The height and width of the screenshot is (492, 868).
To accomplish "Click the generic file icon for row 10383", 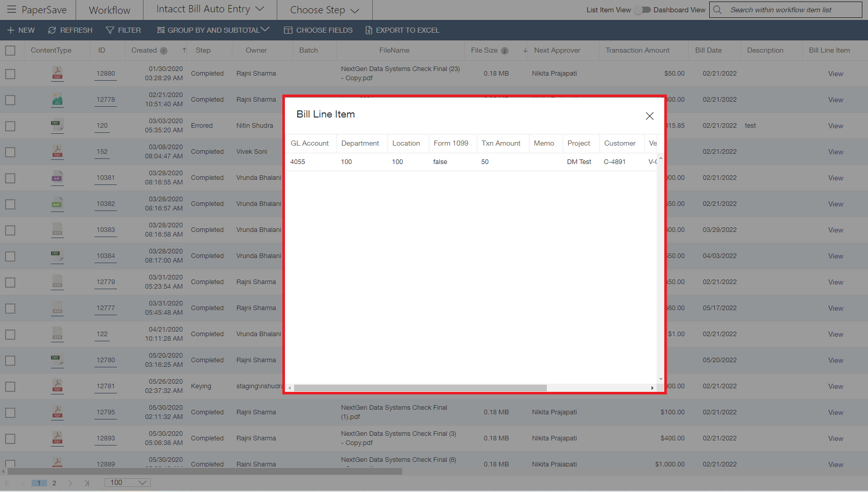I will coord(58,229).
